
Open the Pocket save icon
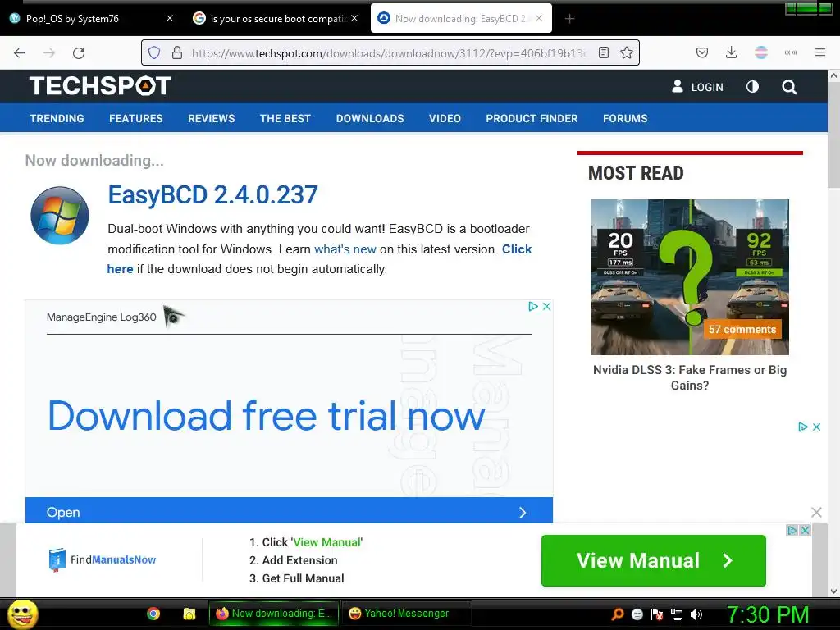[702, 52]
